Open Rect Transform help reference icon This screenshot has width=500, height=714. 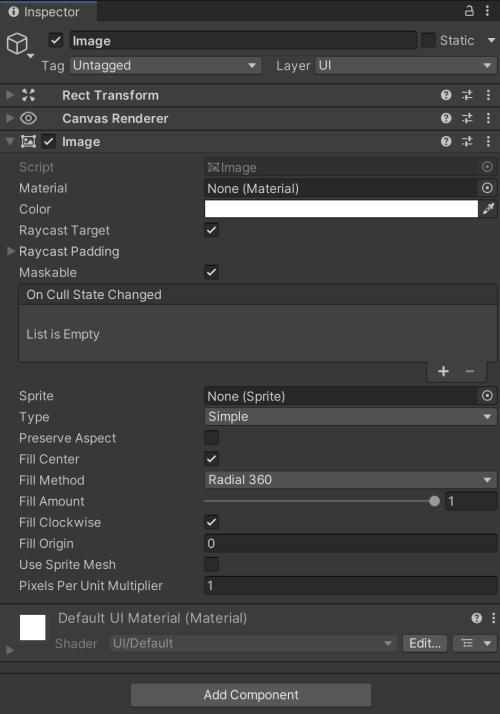[446, 95]
